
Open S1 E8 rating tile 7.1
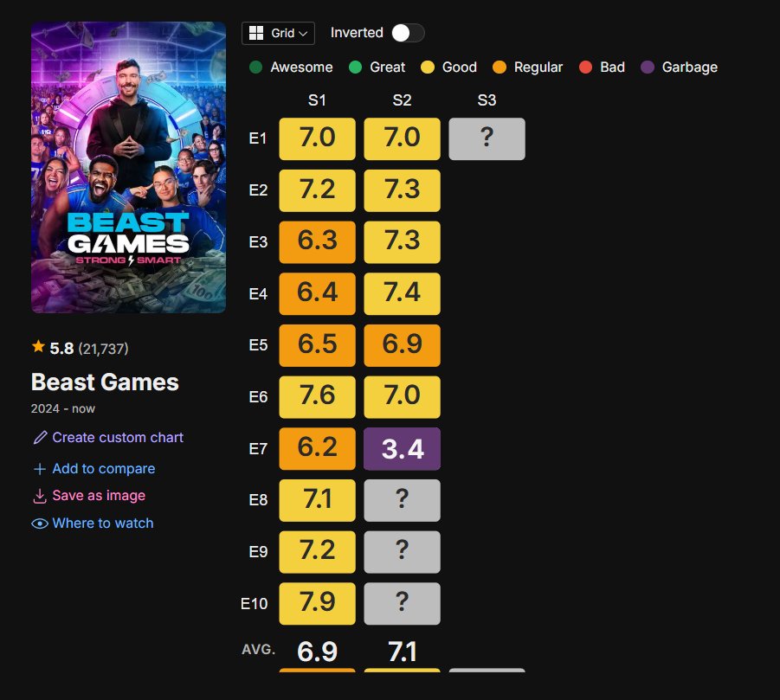click(318, 500)
